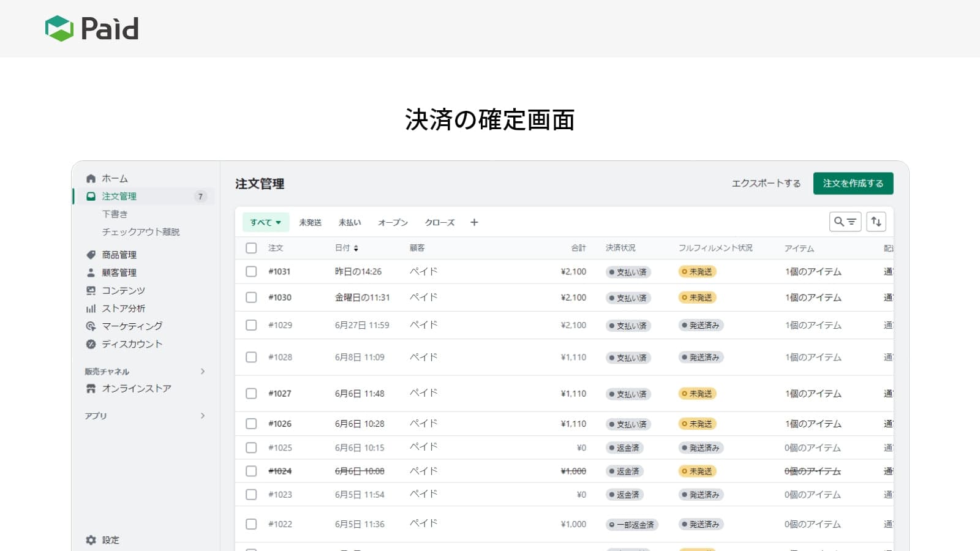980x551 pixels.
Task: Sort by the 日付 column header
Action: (346, 248)
